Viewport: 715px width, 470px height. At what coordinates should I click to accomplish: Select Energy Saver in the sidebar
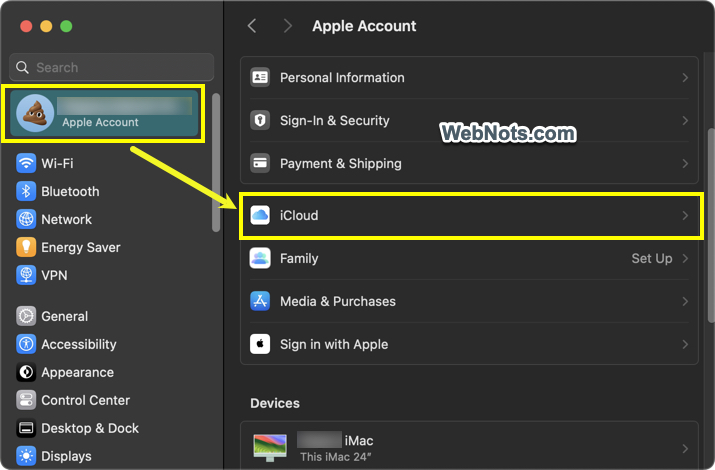pos(109,247)
